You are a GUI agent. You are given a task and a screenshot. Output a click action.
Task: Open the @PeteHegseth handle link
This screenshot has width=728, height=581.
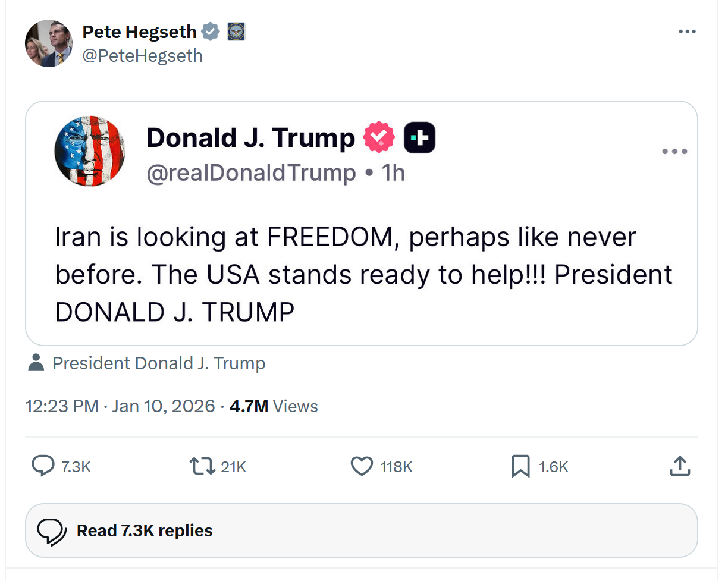tap(142, 56)
